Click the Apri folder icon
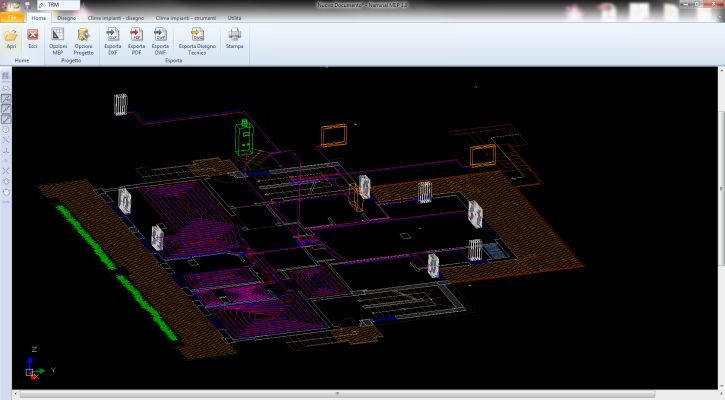The height and width of the screenshot is (400, 725). (11, 37)
